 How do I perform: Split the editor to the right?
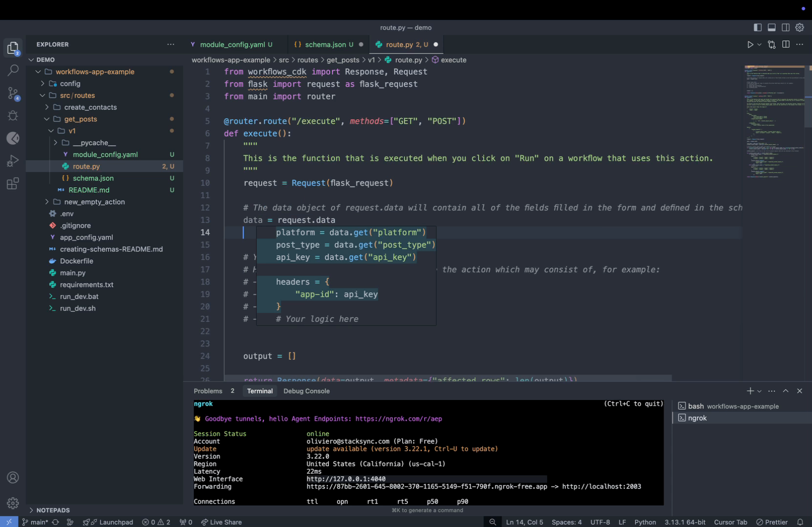786,44
